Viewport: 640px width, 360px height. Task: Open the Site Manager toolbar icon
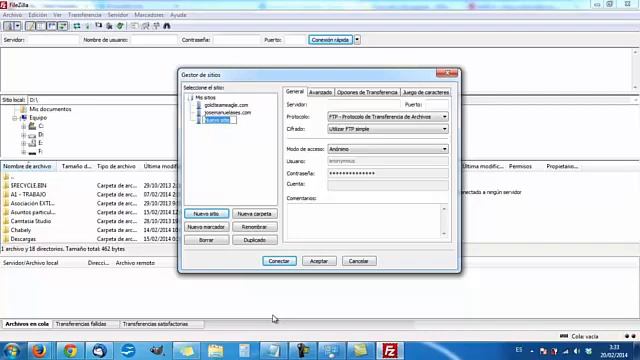pyautogui.click(x=8, y=26)
